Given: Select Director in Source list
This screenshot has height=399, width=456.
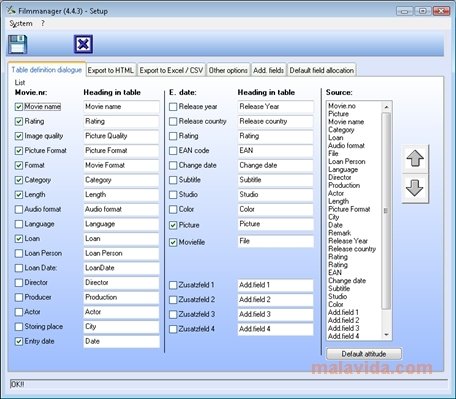Looking at the screenshot, I should tap(340, 177).
